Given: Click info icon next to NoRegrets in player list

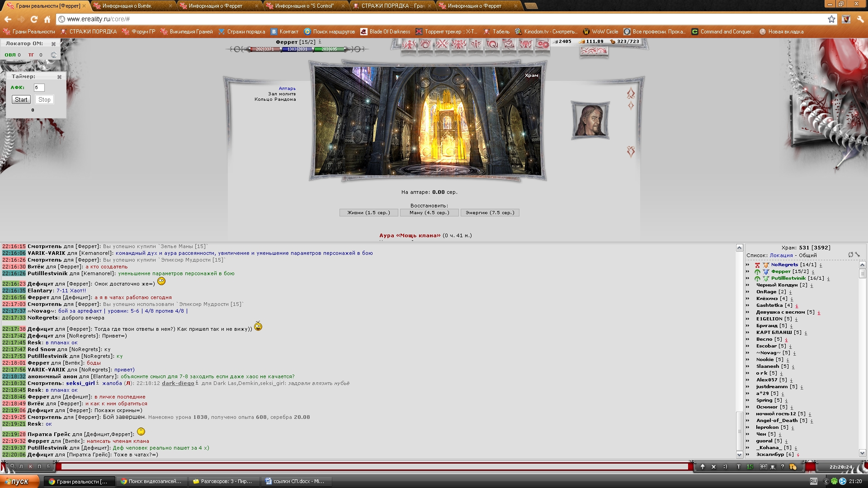Looking at the screenshot, I should [821, 265].
